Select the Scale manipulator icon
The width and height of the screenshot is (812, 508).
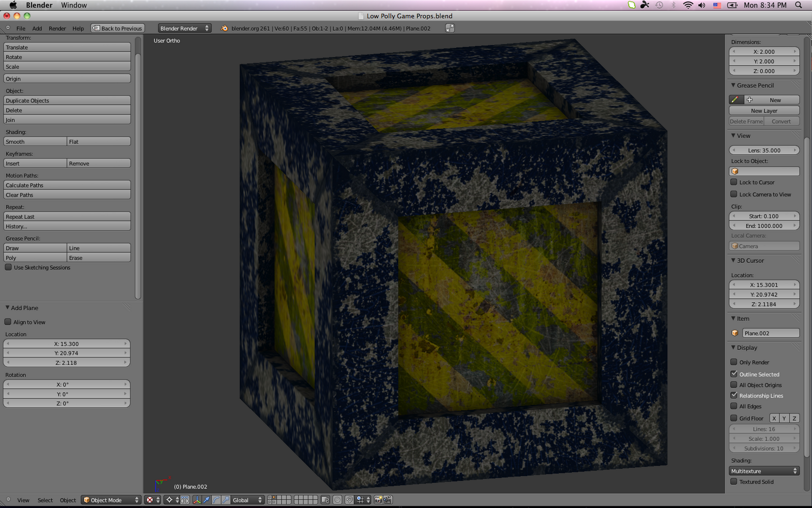click(x=224, y=500)
